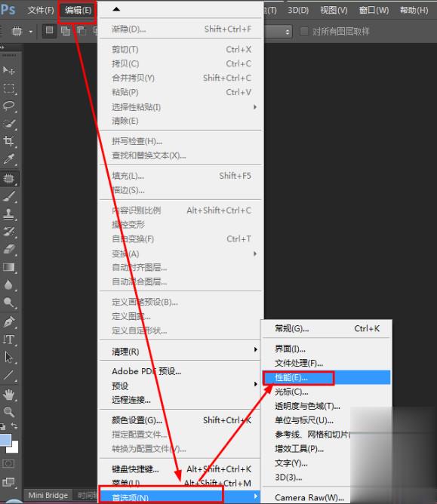Image resolution: width=437 pixels, height=504 pixels.
Task: Choose 远程连接... menu item
Action: [180, 400]
